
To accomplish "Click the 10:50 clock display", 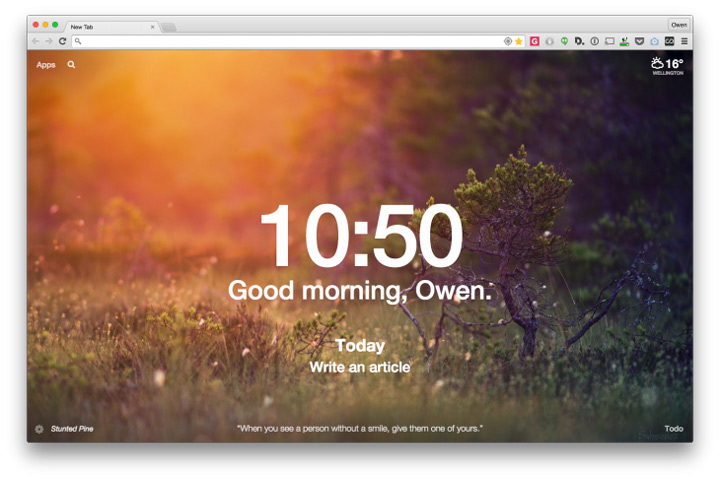I will pyautogui.click(x=361, y=236).
